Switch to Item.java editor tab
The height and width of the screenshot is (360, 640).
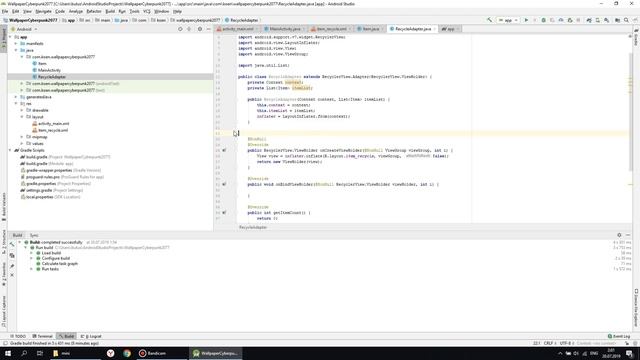(x=370, y=29)
